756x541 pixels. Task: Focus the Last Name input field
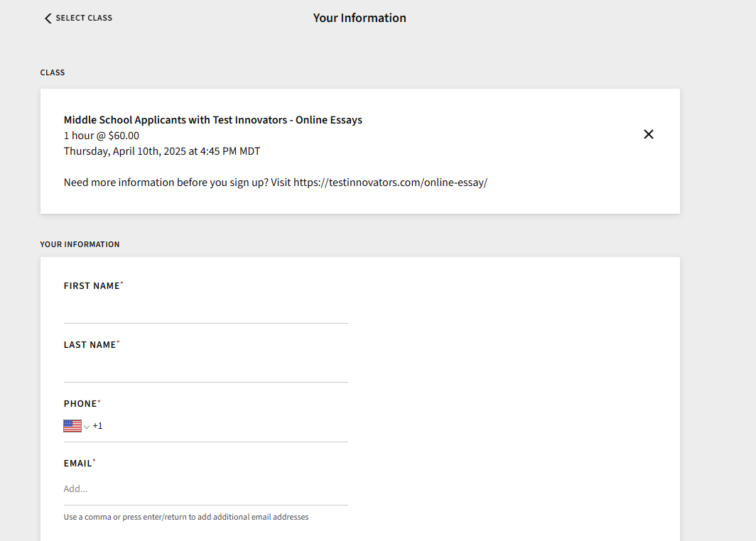tap(205, 370)
